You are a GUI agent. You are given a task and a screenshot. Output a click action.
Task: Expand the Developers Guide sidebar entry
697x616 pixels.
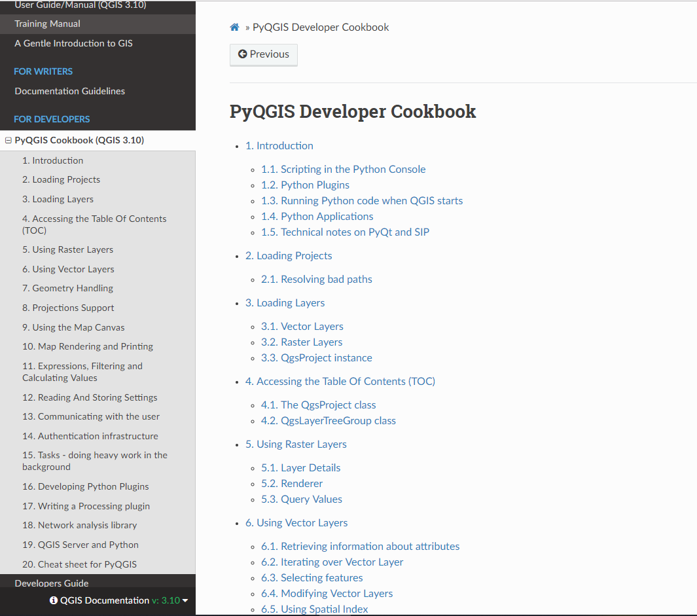pyautogui.click(x=51, y=583)
